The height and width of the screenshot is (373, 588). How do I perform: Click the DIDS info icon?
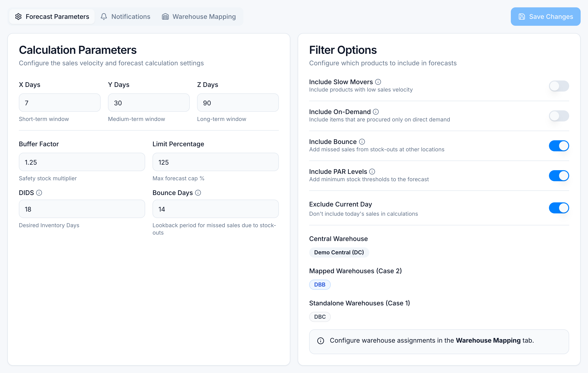(x=39, y=193)
